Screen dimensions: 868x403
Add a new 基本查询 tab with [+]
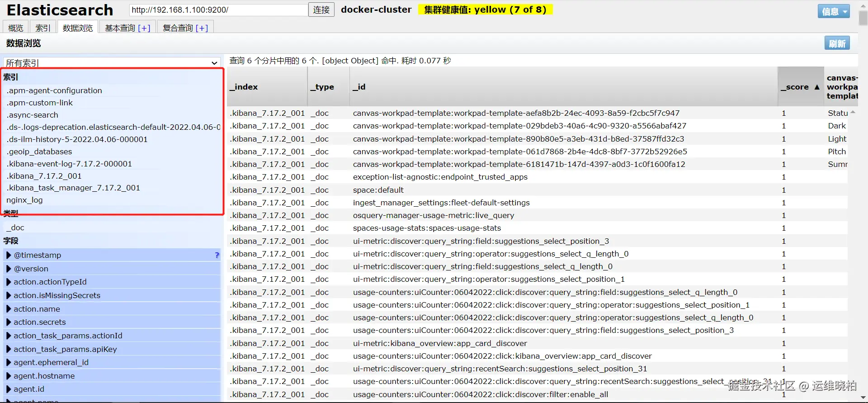(x=144, y=28)
